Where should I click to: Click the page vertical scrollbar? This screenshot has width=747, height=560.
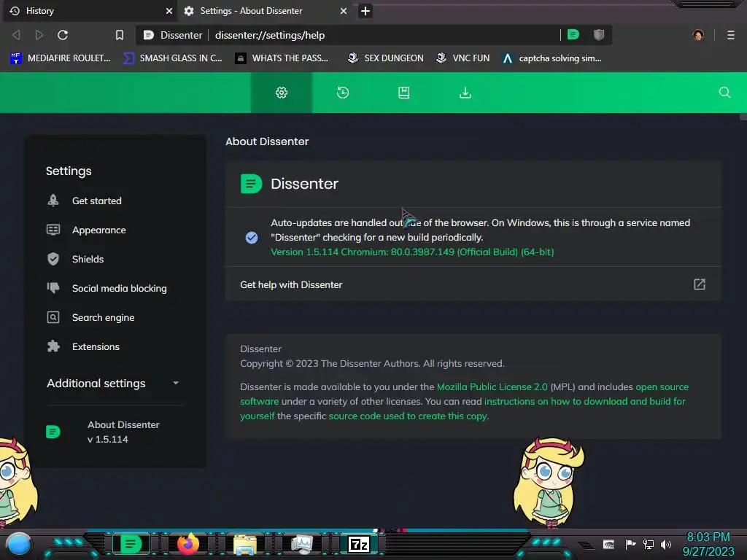pyautogui.click(x=743, y=116)
